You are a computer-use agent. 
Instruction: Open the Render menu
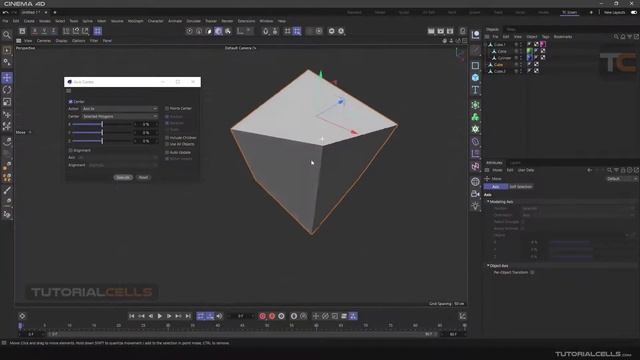click(x=227, y=21)
